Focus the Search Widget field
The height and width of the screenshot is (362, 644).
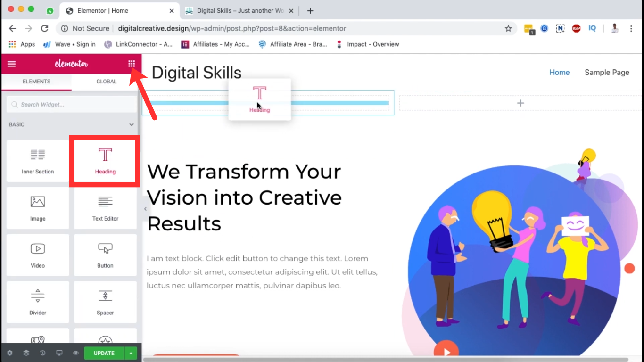click(x=71, y=105)
